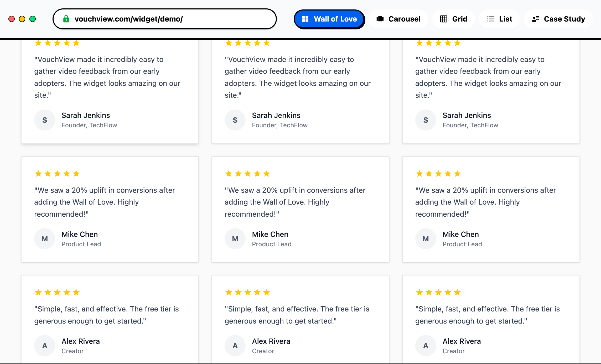The image size is (601, 364).
Task: Click the Wall of Love grid icon
Action: [305, 19]
